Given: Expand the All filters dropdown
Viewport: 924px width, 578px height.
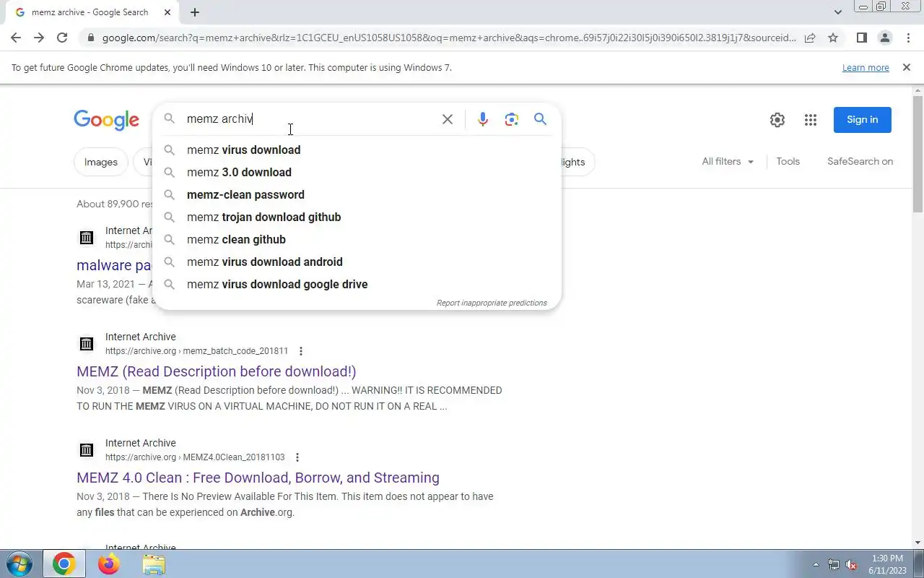Looking at the screenshot, I should click(728, 162).
